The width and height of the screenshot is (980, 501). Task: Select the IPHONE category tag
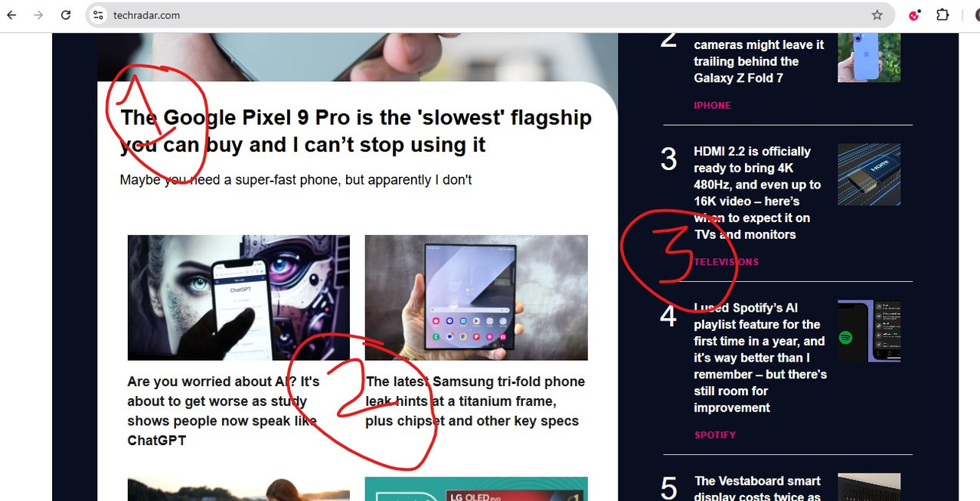(712, 106)
